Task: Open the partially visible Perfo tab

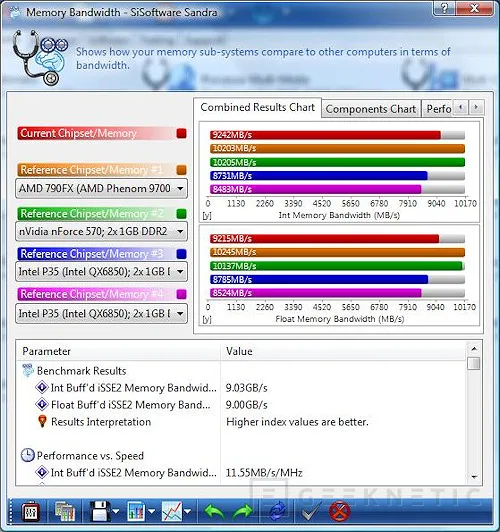Action: tap(438, 109)
